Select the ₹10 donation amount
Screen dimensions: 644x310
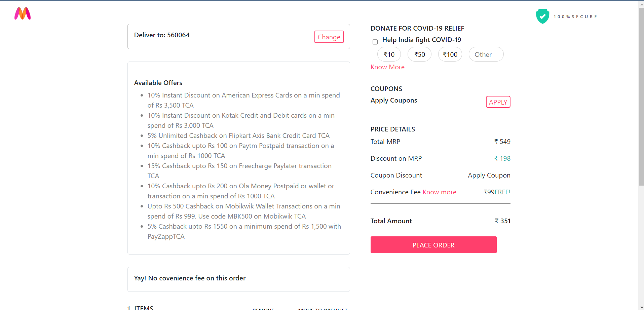[389, 54]
